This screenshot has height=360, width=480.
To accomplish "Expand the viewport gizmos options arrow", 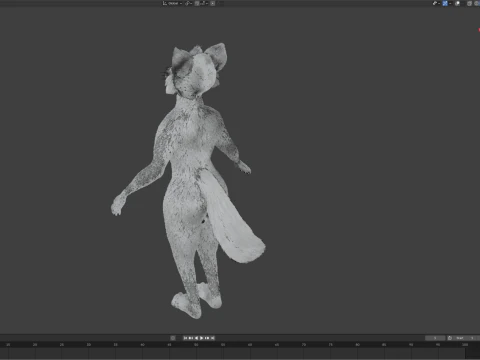I will [439, 3].
